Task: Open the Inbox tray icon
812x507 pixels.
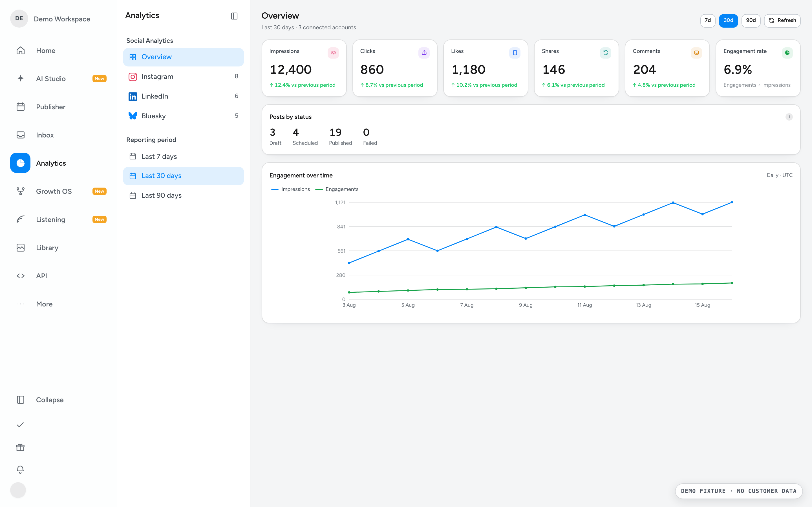Action: pos(21,135)
